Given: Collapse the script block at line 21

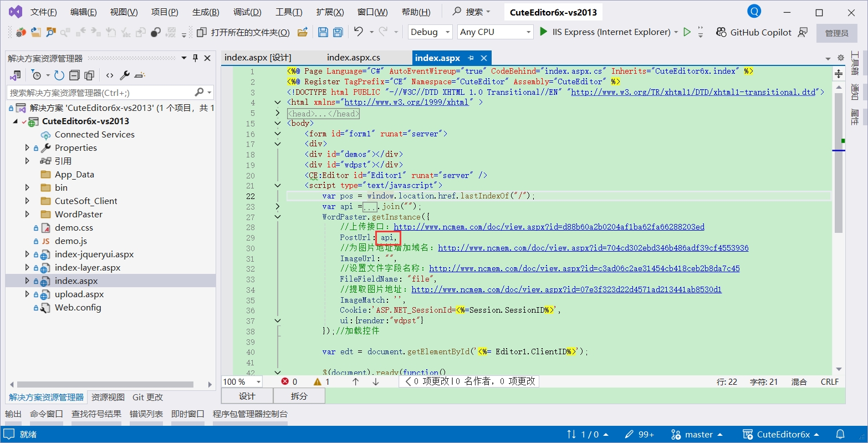Looking at the screenshot, I should tap(278, 186).
